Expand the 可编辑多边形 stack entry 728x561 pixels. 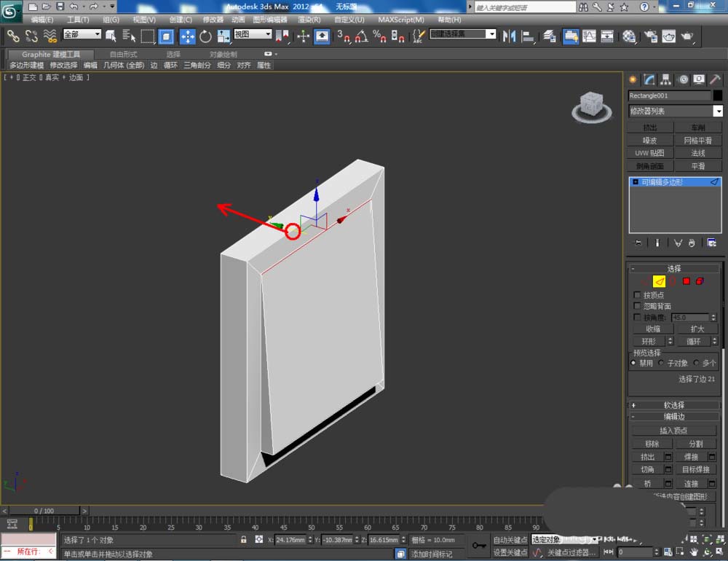pyautogui.click(x=636, y=182)
